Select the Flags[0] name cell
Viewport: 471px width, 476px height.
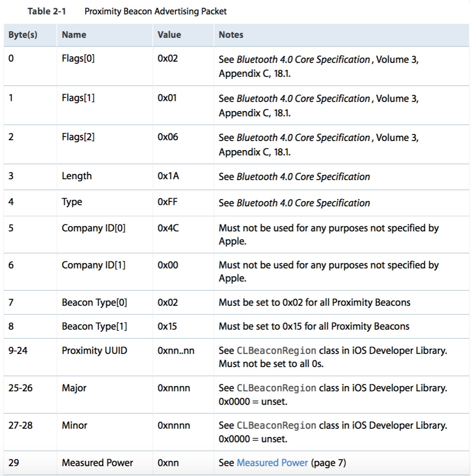point(78,59)
